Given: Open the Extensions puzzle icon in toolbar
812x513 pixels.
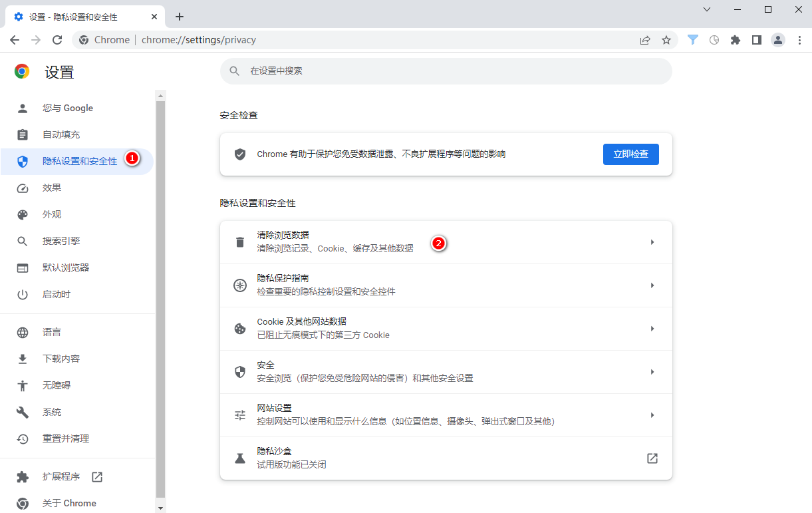Looking at the screenshot, I should point(736,40).
